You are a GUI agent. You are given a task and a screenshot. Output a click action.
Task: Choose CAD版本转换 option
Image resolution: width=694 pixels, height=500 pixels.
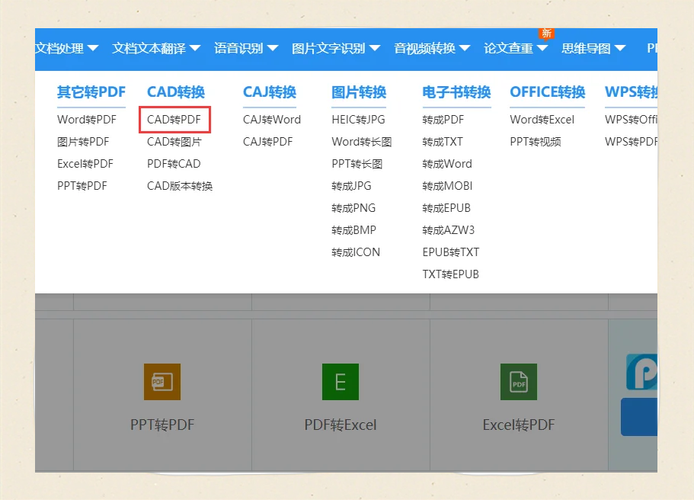pyautogui.click(x=180, y=186)
